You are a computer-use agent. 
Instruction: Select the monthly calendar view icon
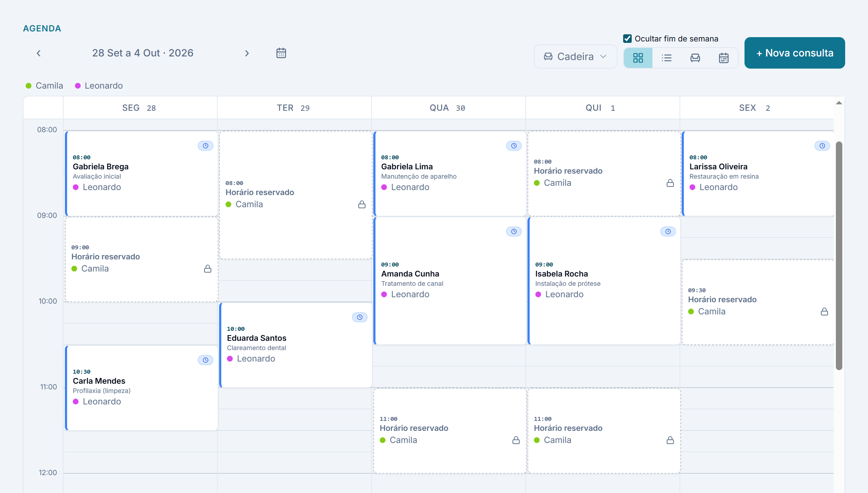tap(724, 58)
